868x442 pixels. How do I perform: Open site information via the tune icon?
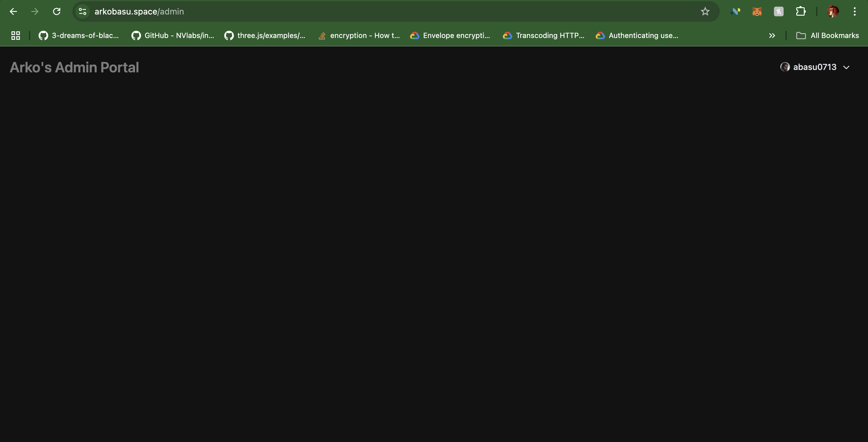point(82,11)
